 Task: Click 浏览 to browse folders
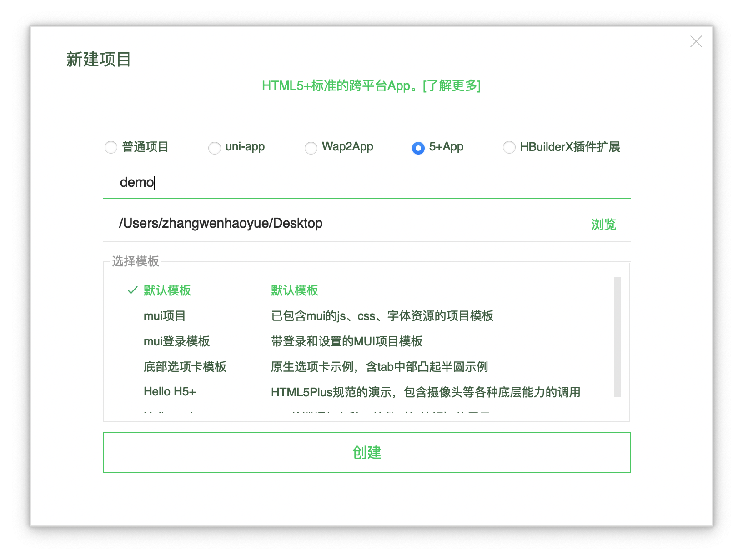point(603,224)
